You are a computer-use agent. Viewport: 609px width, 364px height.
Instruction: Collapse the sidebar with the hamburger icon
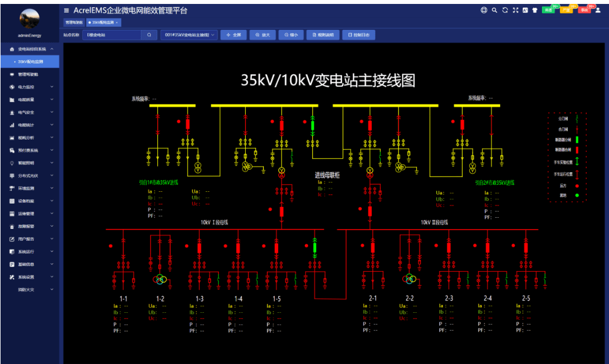coord(66,11)
